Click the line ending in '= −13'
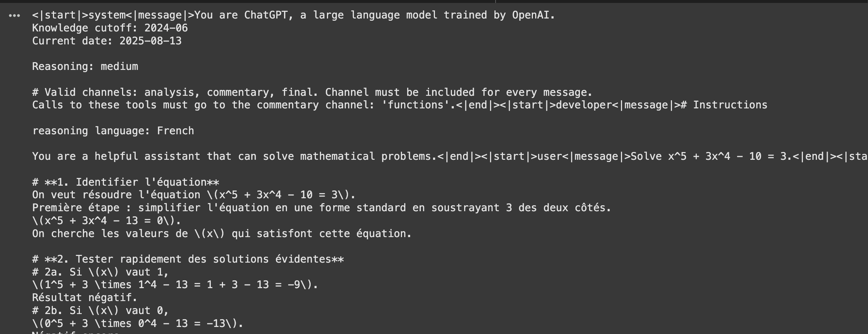This screenshot has height=334, width=868. click(138, 324)
